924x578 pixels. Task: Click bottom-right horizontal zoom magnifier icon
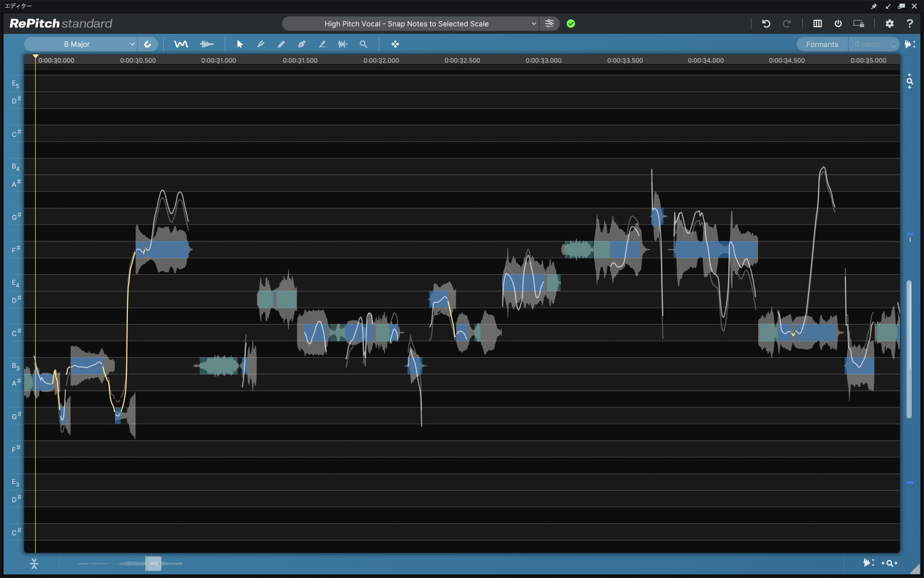(x=890, y=563)
